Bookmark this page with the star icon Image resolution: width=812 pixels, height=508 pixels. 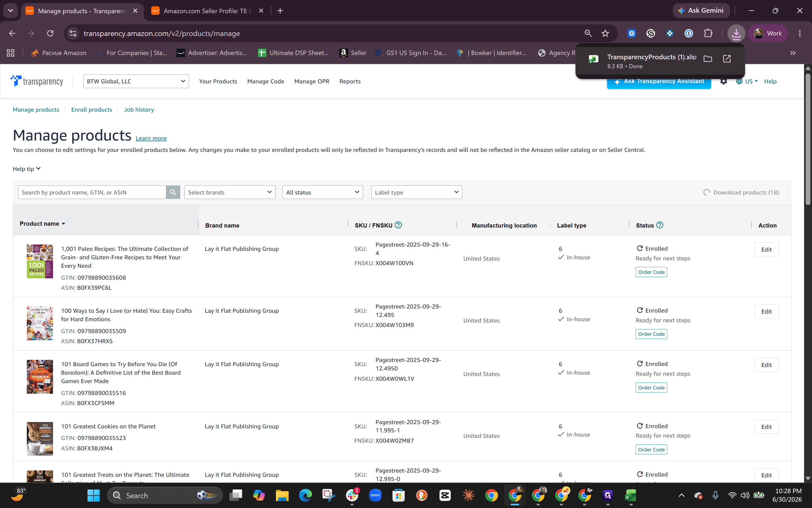point(605,33)
